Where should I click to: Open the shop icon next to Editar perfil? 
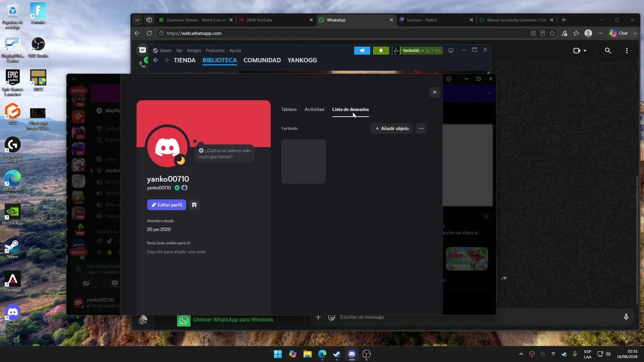194,205
